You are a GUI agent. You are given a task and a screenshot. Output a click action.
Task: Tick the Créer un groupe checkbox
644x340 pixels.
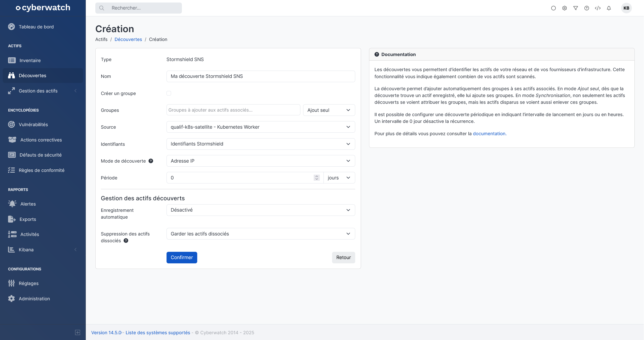click(x=169, y=93)
